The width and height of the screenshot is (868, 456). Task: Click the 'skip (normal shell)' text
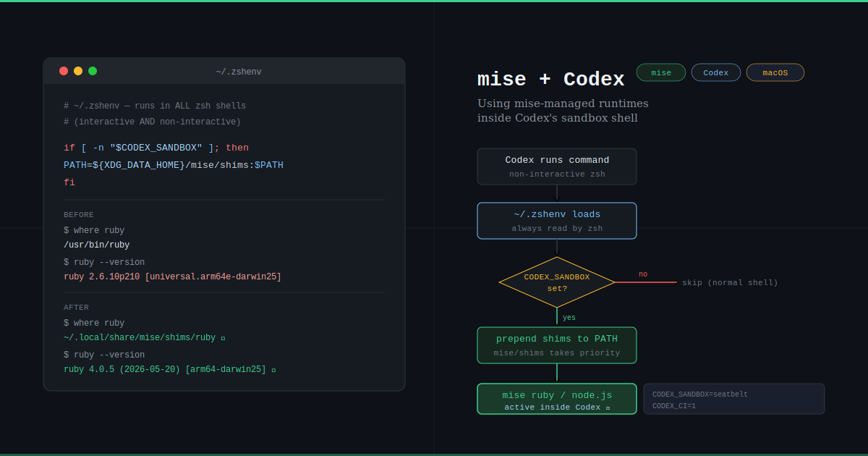click(730, 282)
